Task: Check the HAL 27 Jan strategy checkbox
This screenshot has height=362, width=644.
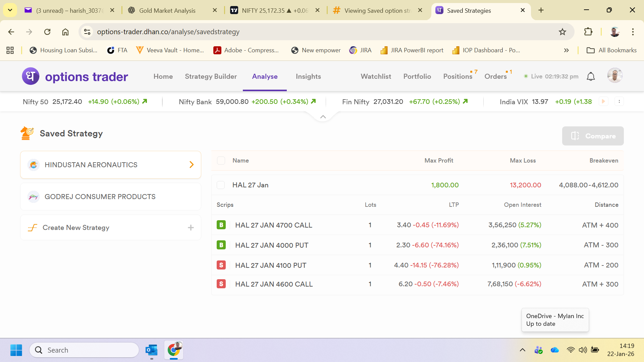Action: coord(221,185)
